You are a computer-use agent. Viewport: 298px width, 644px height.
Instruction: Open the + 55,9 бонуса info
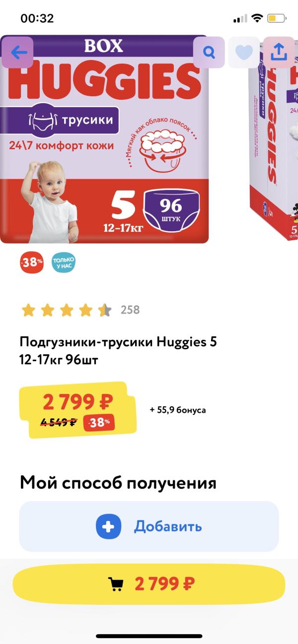tap(178, 410)
